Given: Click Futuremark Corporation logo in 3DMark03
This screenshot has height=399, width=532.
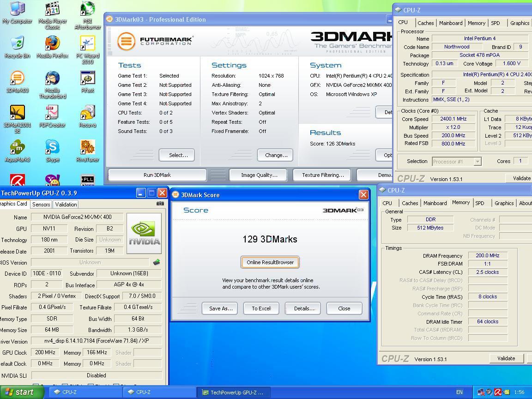Looking at the screenshot, I should [x=155, y=41].
